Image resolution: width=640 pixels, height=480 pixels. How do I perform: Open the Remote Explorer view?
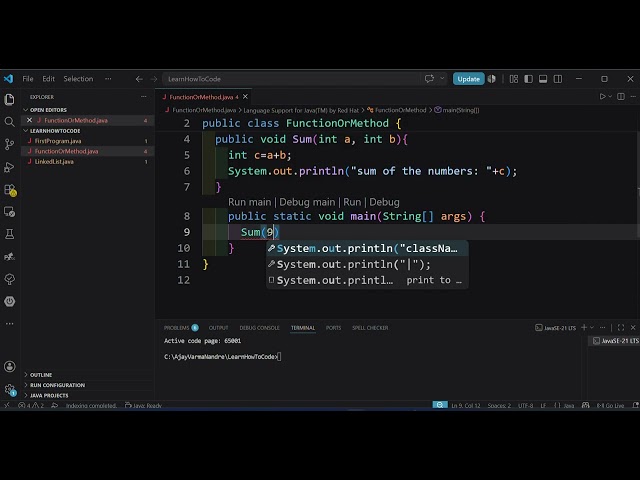point(9,212)
